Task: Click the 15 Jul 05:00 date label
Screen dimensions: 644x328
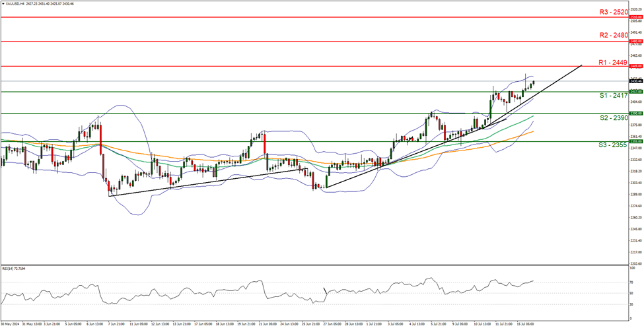Action: point(525,325)
